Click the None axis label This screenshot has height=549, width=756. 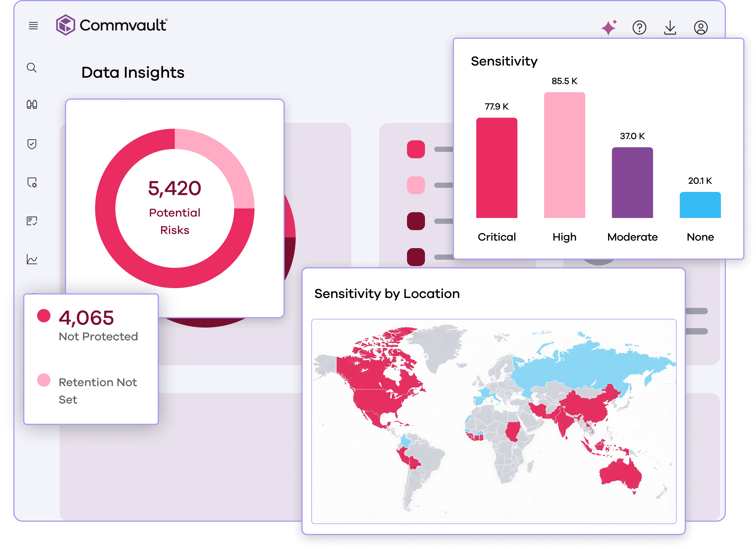pos(700,237)
